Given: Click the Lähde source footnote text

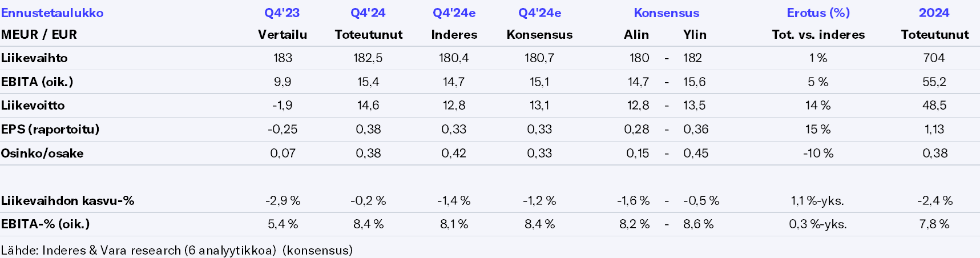Looking at the screenshot, I should pyautogui.click(x=177, y=250).
